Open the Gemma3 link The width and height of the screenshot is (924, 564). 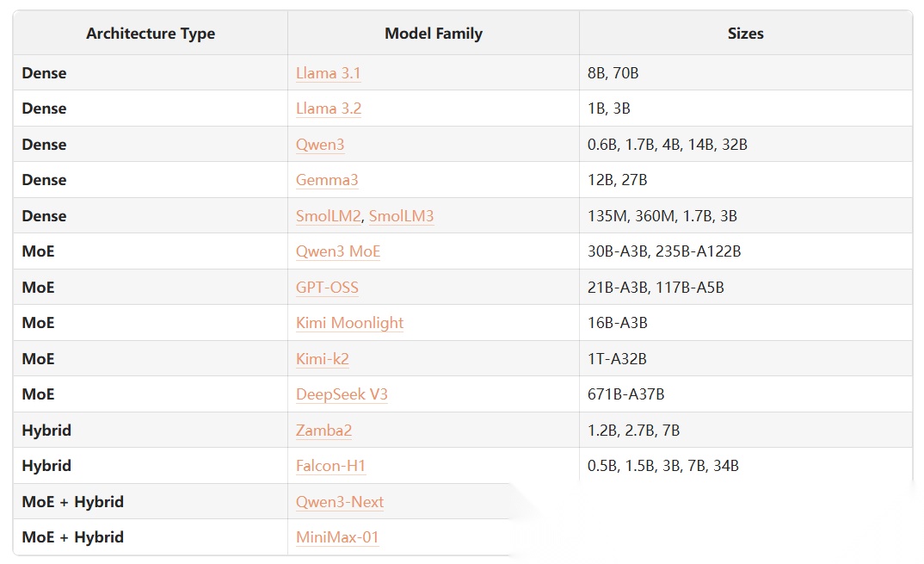point(327,180)
